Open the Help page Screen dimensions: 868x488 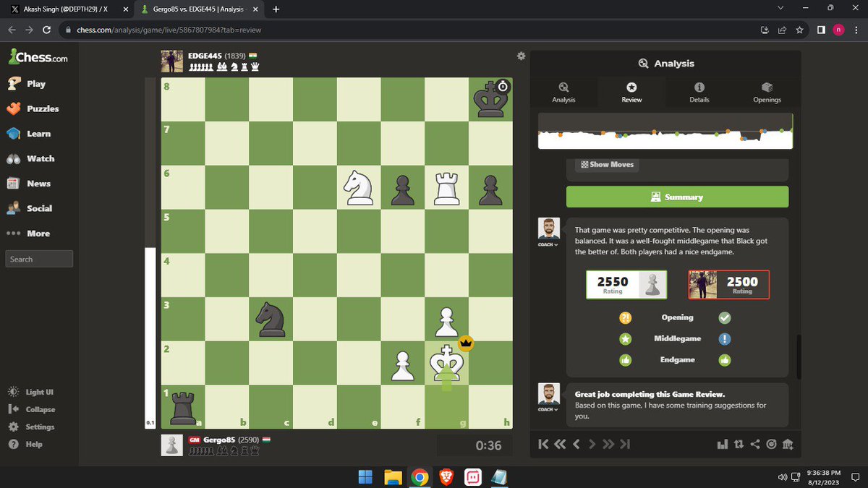[x=25, y=444]
